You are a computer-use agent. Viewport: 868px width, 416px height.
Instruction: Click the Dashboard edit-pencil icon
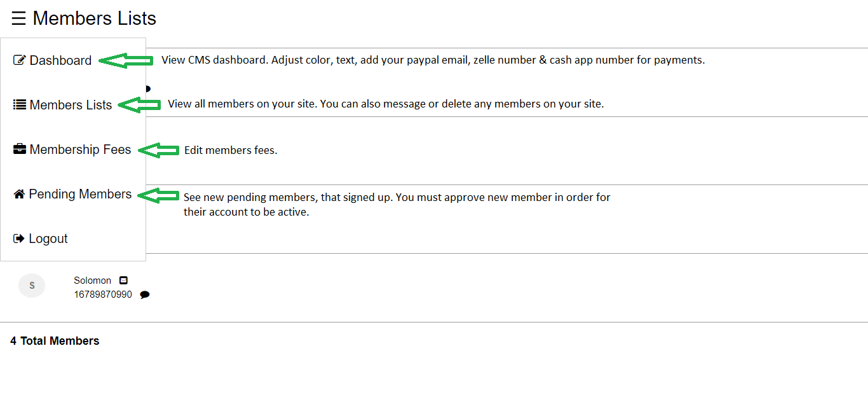(20, 60)
